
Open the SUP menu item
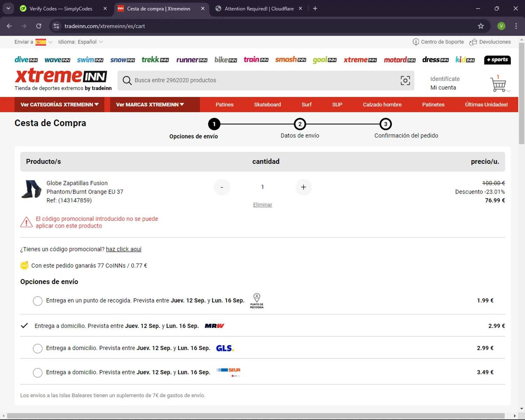pyautogui.click(x=337, y=105)
